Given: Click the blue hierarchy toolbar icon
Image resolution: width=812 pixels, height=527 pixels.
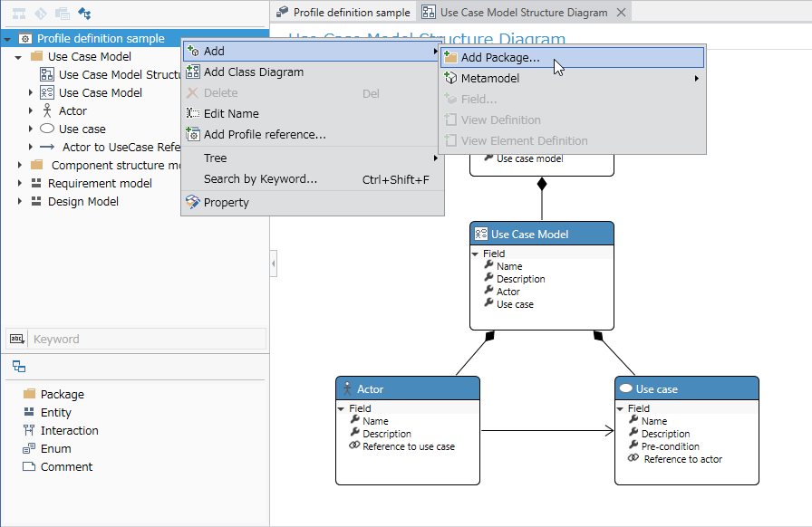Looking at the screenshot, I should pos(84,14).
